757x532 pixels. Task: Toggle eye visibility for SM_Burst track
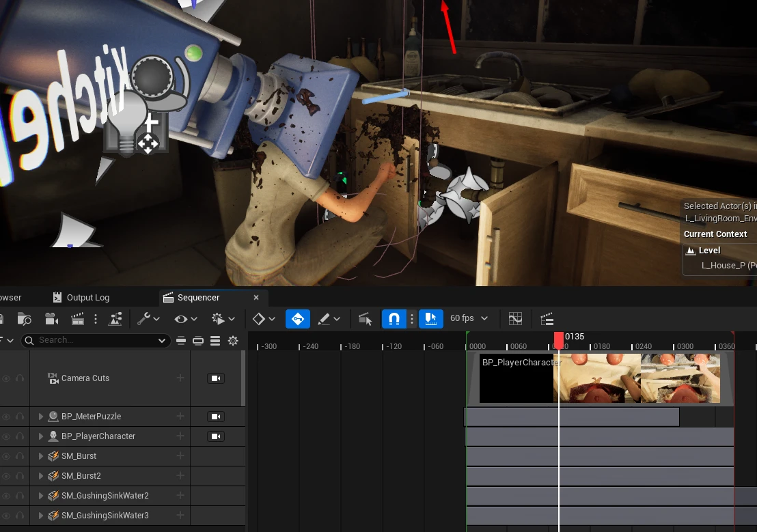click(6, 456)
